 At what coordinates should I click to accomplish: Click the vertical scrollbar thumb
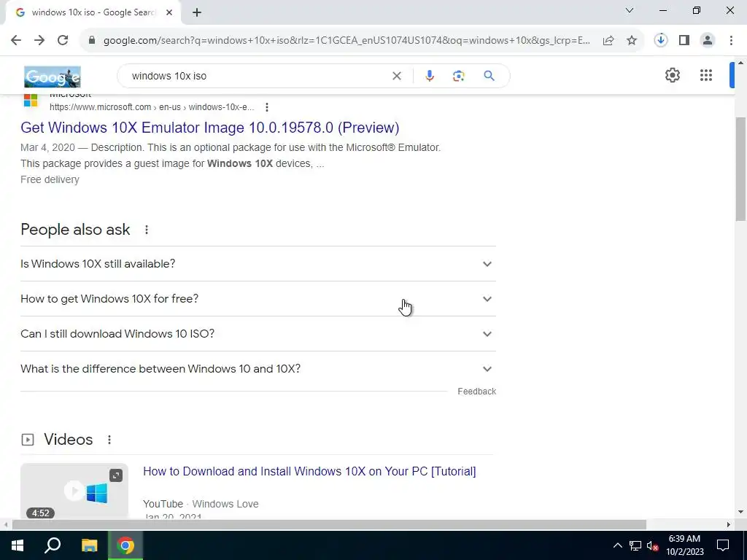coord(741,168)
